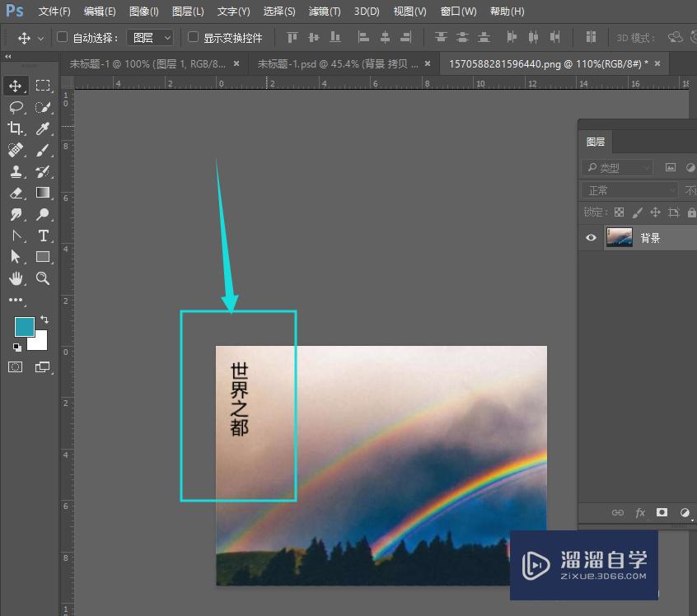
Task: Open the blend mode 正常 dropdown
Action: (x=629, y=189)
